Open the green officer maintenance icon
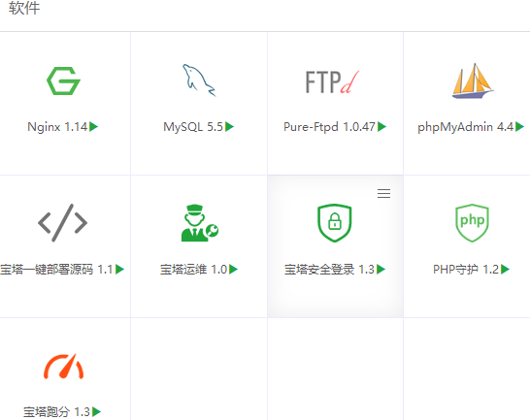Image resolution: width=530 pixels, height=420 pixels. (200, 223)
